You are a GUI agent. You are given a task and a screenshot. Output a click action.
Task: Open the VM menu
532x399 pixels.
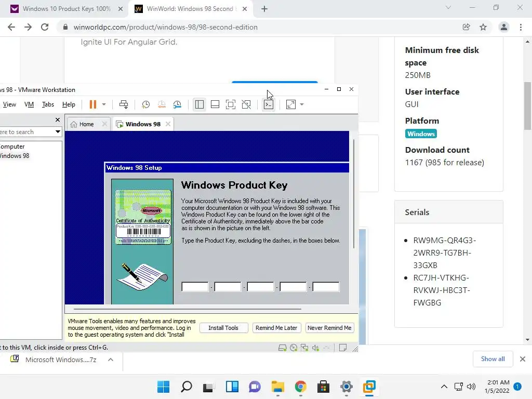(29, 104)
